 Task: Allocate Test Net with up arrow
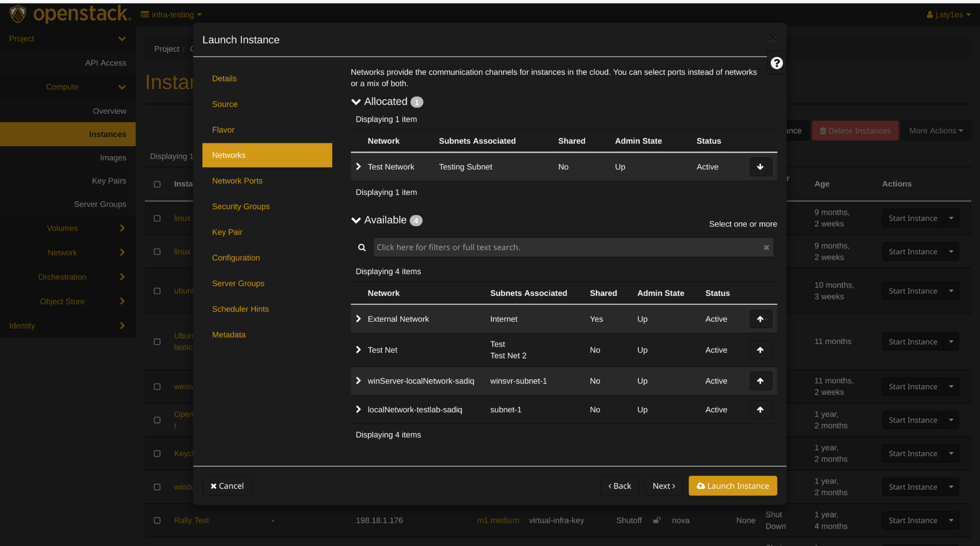[x=760, y=350]
